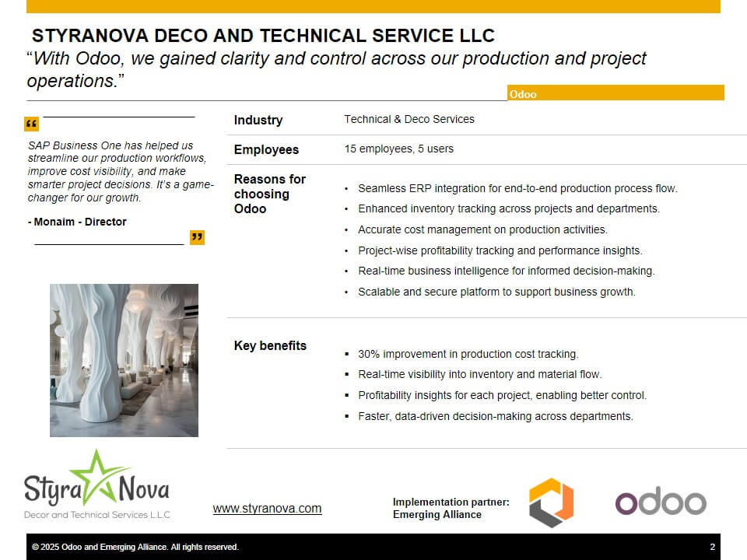Click the 'Technical & Deco Services' value

point(409,119)
